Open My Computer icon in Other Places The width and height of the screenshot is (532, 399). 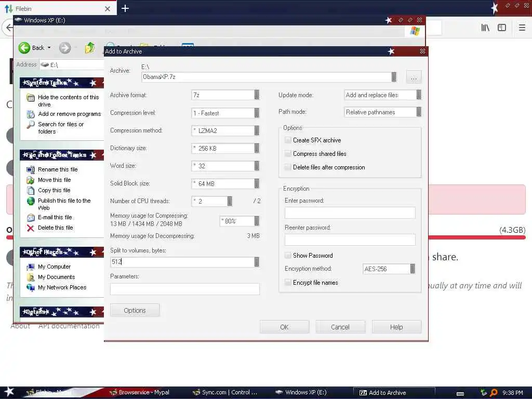(31, 267)
